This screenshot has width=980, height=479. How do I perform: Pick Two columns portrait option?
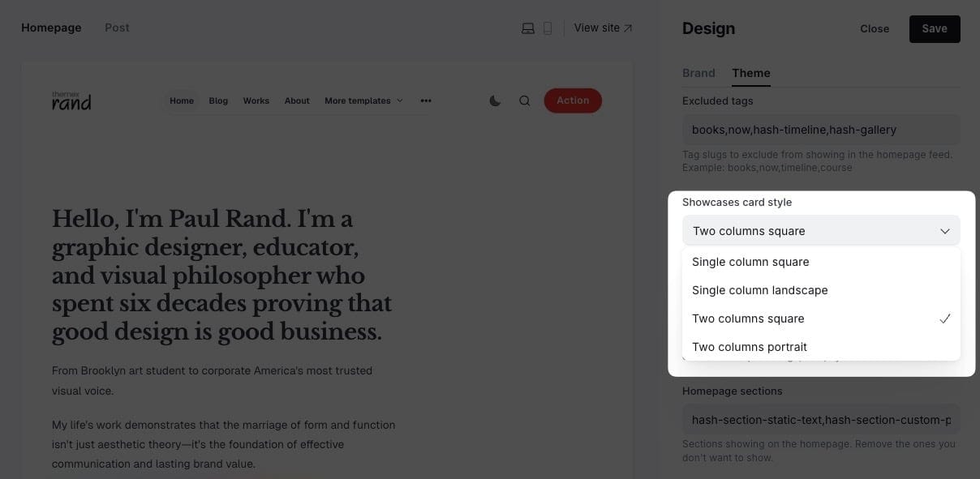(750, 347)
